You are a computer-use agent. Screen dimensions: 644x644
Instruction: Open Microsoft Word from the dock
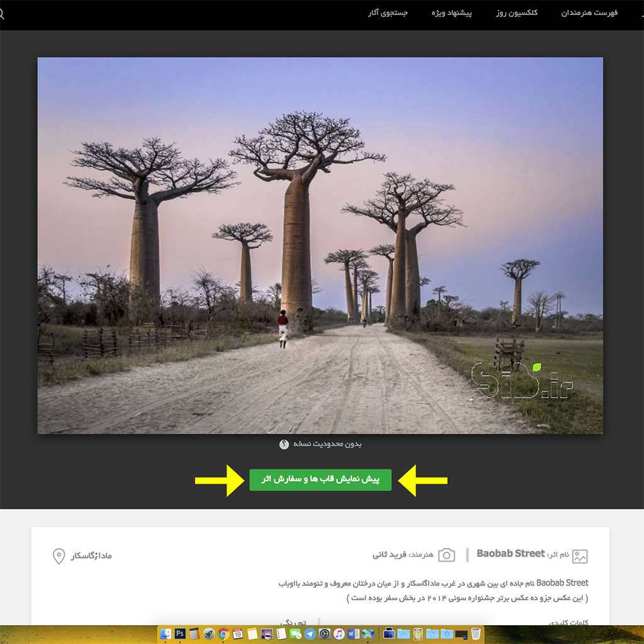point(353,634)
